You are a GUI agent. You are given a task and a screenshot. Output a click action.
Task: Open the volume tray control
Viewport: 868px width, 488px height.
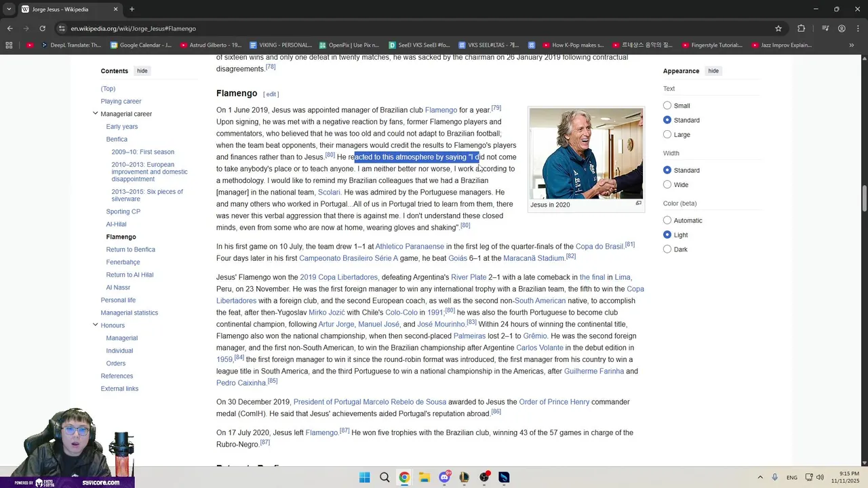pyautogui.click(x=820, y=477)
